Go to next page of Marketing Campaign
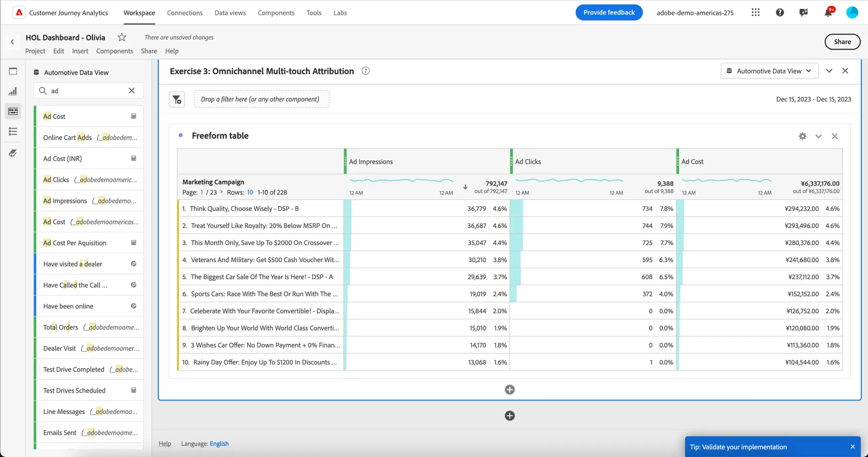Image resolution: width=868 pixels, height=457 pixels. click(x=222, y=192)
